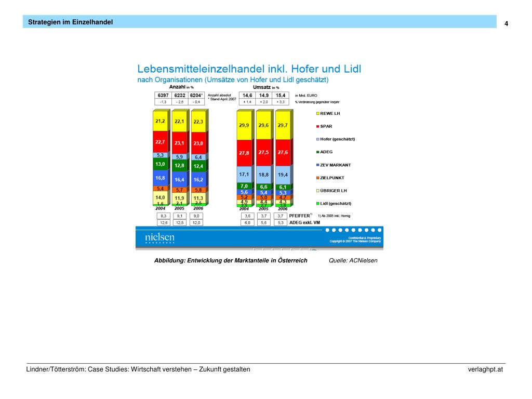Click the page number 4 in header
Image resolution: width=532 pixels, height=399 pixels.
[506, 24]
